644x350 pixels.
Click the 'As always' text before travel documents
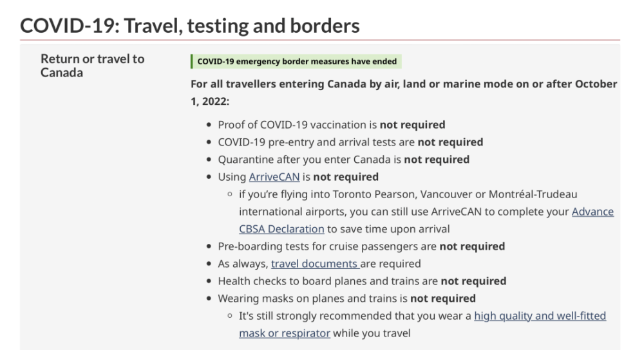click(243, 264)
